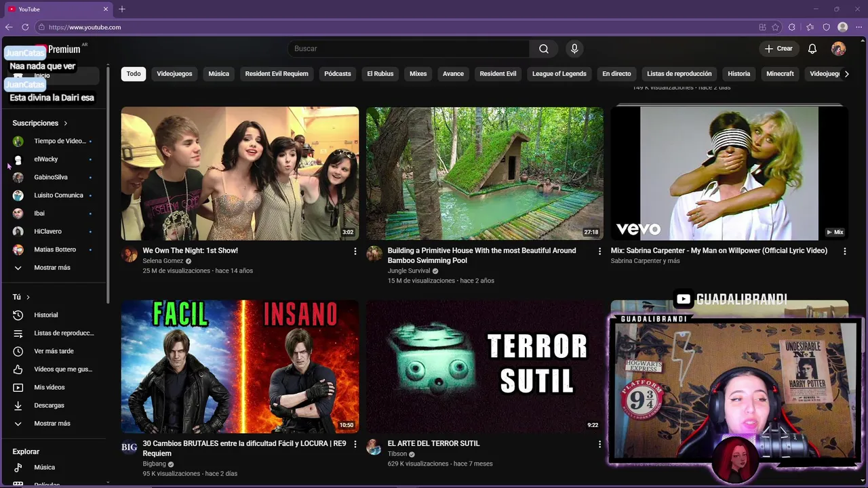
Task: Open Luisito Comunica subscription channel
Action: tap(54, 195)
